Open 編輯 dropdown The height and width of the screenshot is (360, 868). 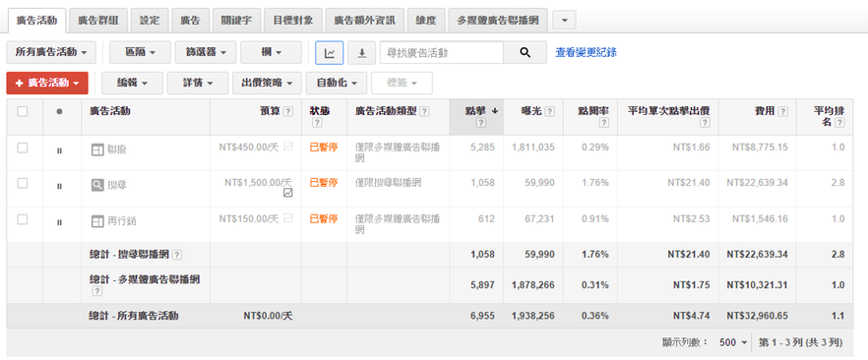[132, 83]
